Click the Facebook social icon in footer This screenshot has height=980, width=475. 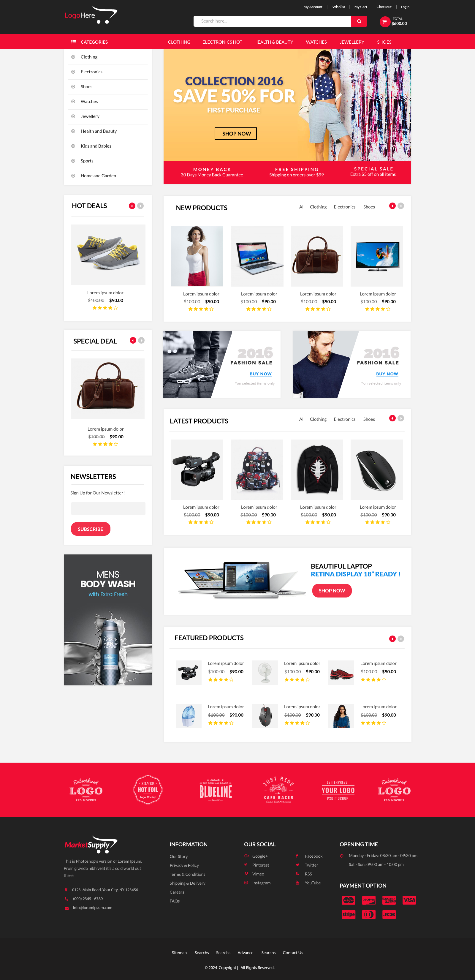coord(297,856)
